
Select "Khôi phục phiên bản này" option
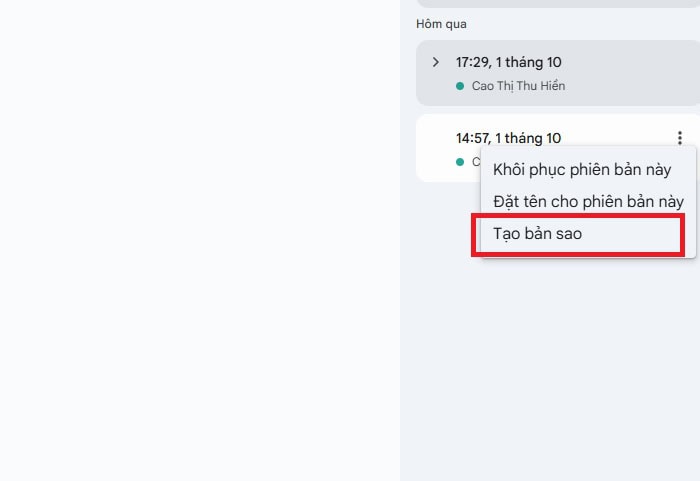(x=582, y=170)
